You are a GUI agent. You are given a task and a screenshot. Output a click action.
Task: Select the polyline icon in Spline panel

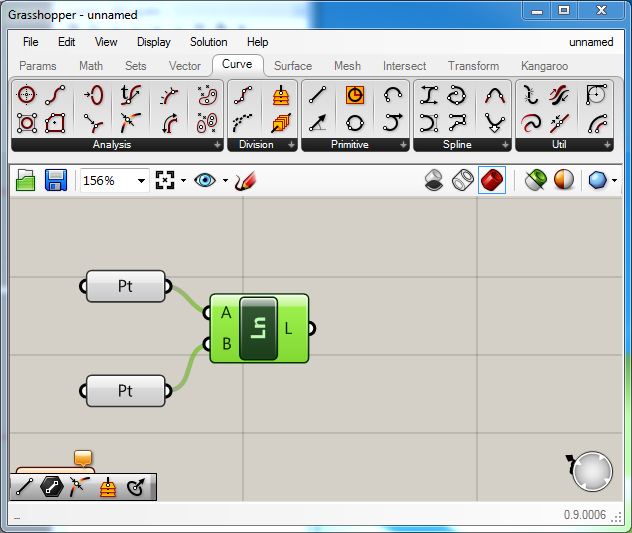click(x=457, y=123)
